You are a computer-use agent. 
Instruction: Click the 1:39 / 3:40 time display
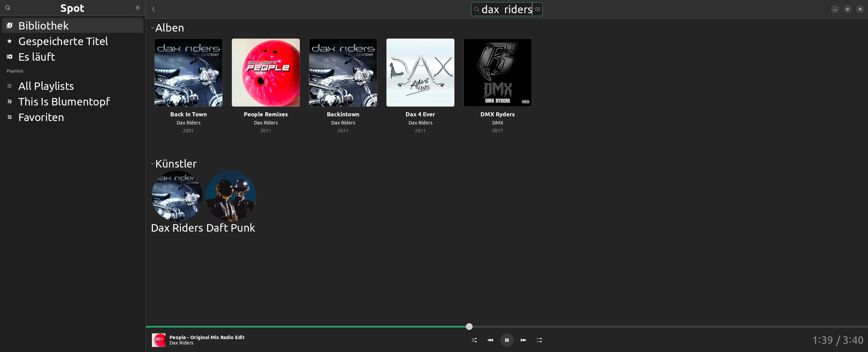838,340
